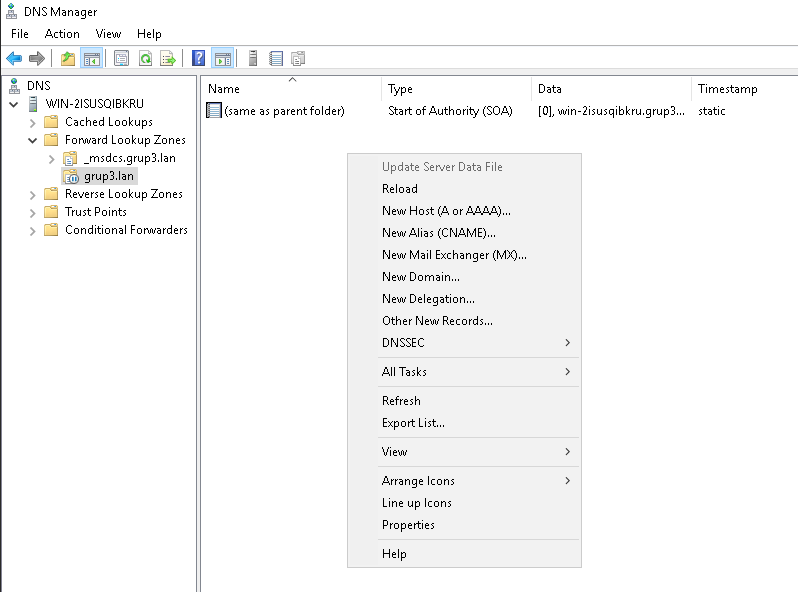Click the Refresh icon in toolbar
The height and width of the screenshot is (592, 798).
[145, 59]
